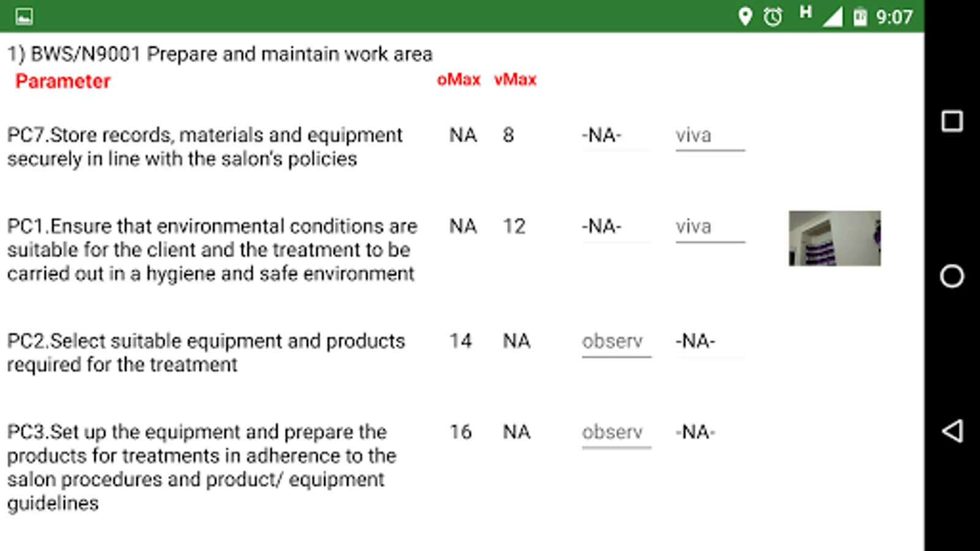The image size is (980, 551).
Task: Tap the alarm clock status icon
Action: [x=773, y=17]
